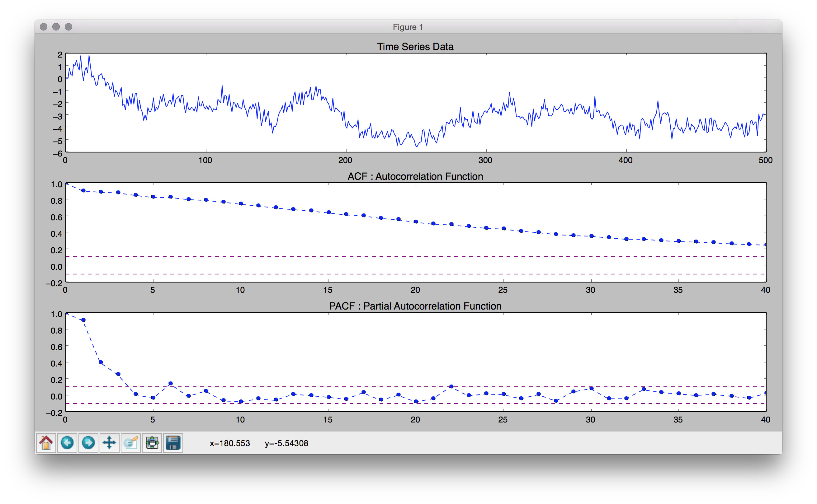This screenshot has width=817, height=504.
Task: Click the ACF point at lag 10
Action: (241, 204)
